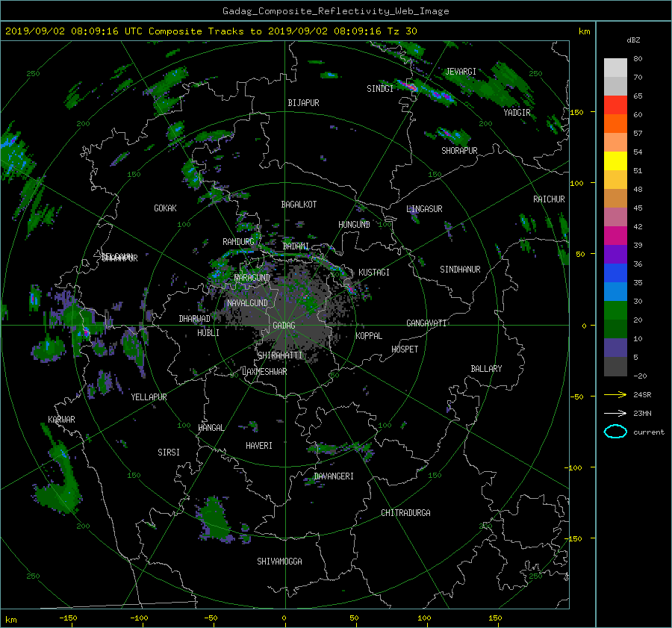The height and width of the screenshot is (628, 672).
Task: Click the HAVERI city label
Action: [x=259, y=446]
